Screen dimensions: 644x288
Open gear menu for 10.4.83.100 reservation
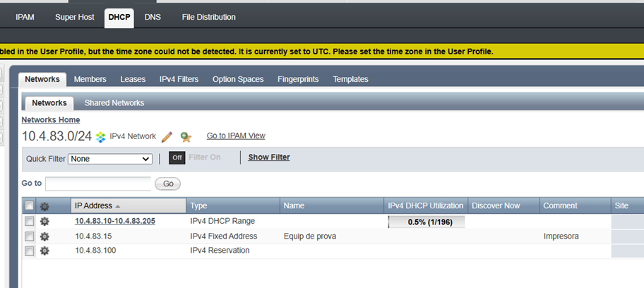pyautogui.click(x=44, y=251)
